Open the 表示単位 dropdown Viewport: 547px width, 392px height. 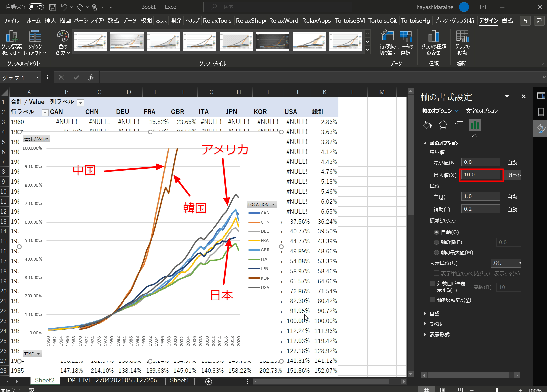(506, 263)
